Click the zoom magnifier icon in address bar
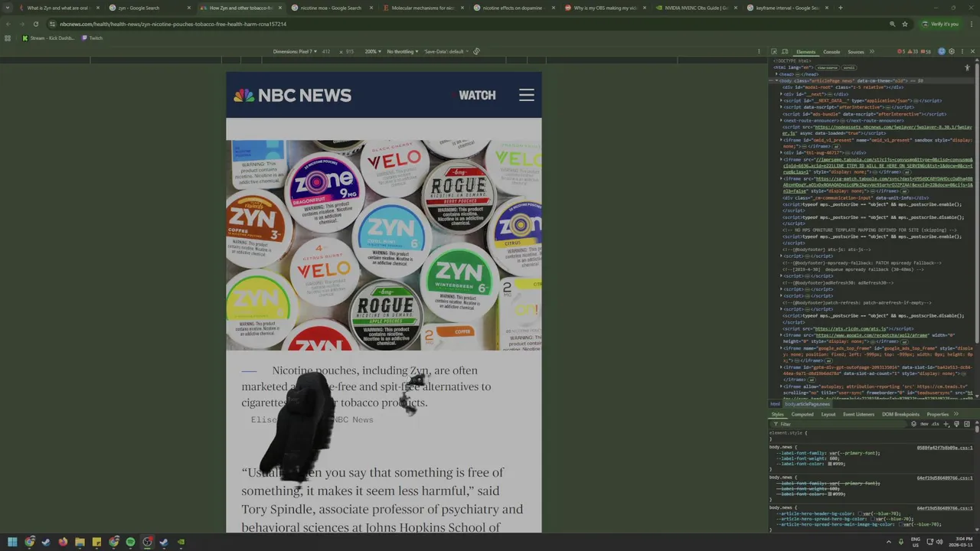This screenshot has width=980, height=551. tap(892, 24)
